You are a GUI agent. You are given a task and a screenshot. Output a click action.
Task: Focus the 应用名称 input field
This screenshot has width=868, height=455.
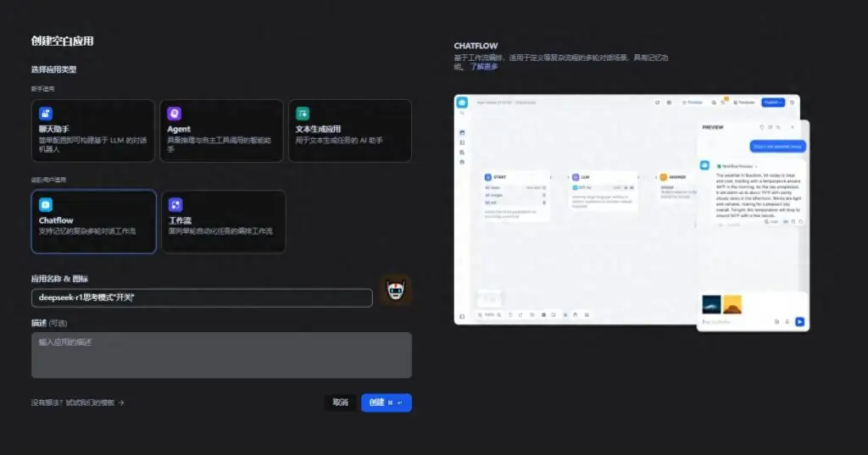pos(202,297)
